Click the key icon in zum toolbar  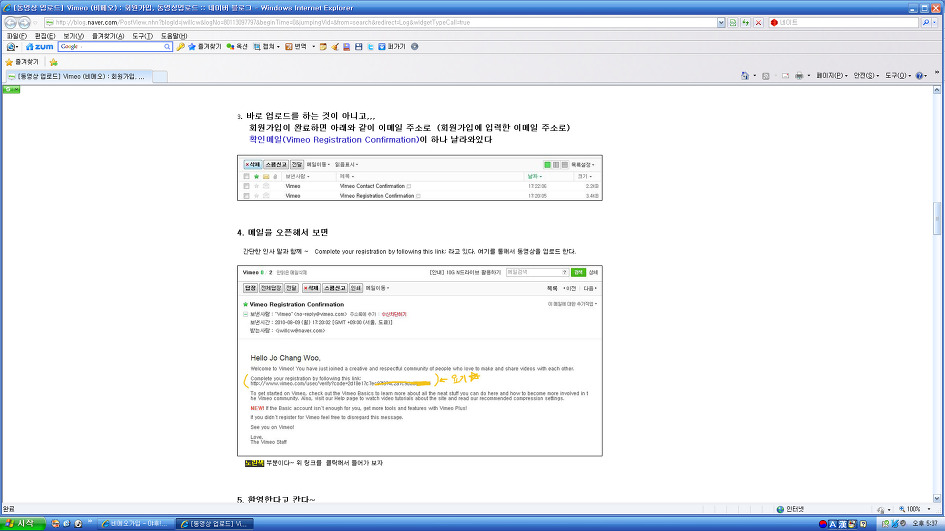[180, 46]
